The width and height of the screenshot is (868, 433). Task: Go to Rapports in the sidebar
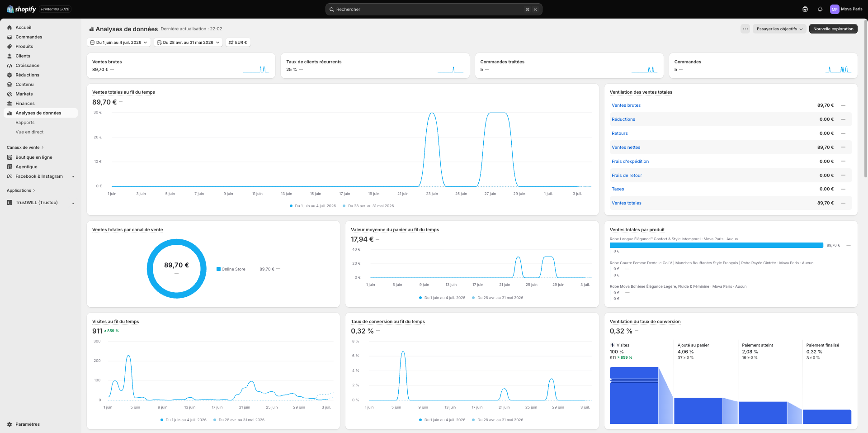pyautogui.click(x=25, y=123)
